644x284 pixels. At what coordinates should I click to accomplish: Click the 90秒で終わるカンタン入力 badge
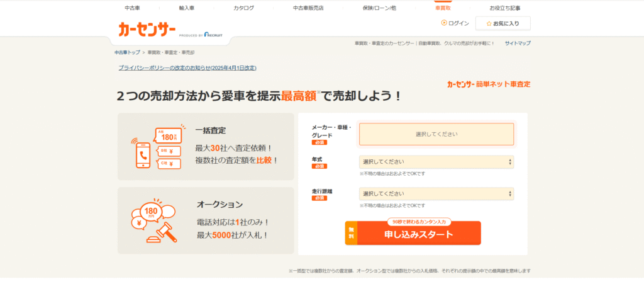[x=419, y=222]
